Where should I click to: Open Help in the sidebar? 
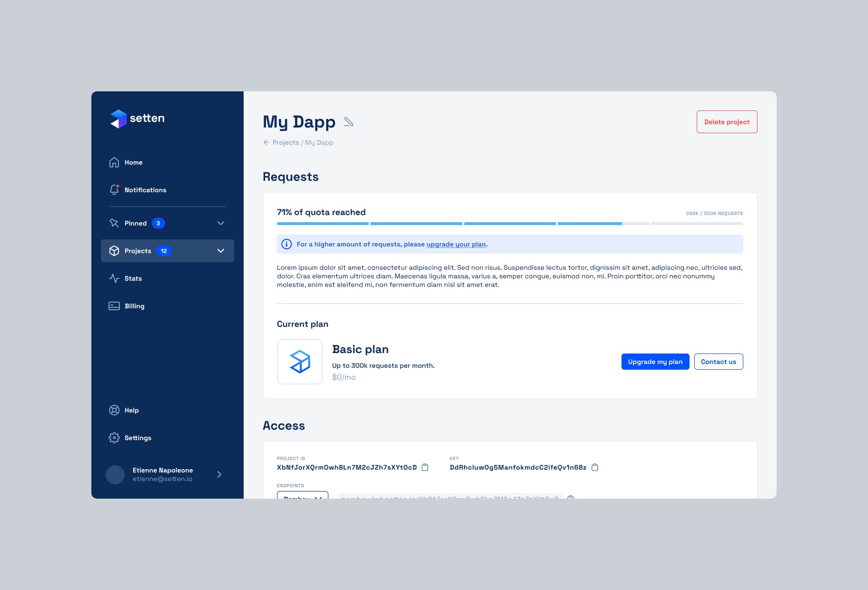168,410
